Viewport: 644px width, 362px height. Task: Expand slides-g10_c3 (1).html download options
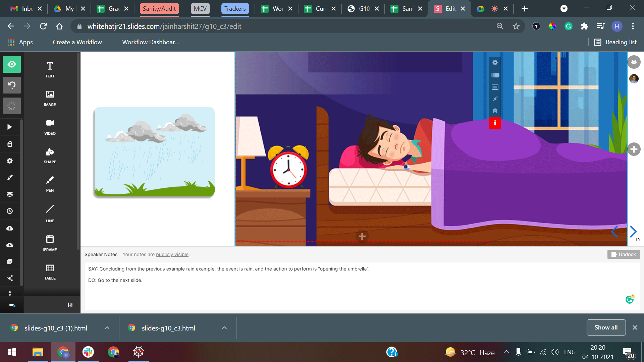(107, 328)
